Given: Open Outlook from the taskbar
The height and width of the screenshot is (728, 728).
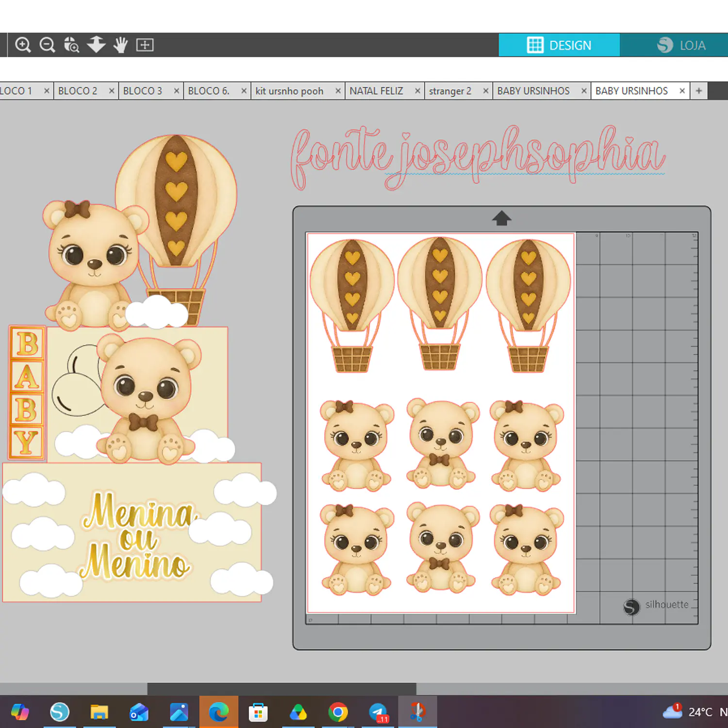Looking at the screenshot, I should (139, 712).
